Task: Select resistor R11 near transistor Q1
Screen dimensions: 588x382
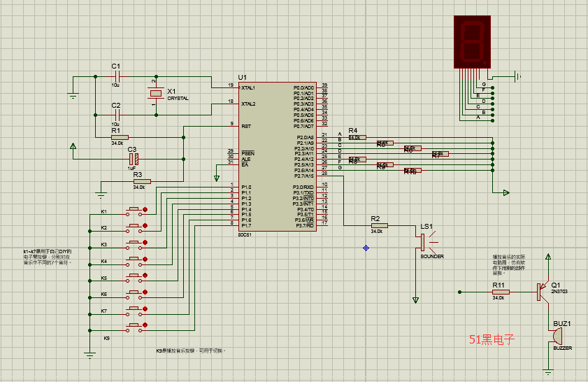Action: (x=501, y=292)
